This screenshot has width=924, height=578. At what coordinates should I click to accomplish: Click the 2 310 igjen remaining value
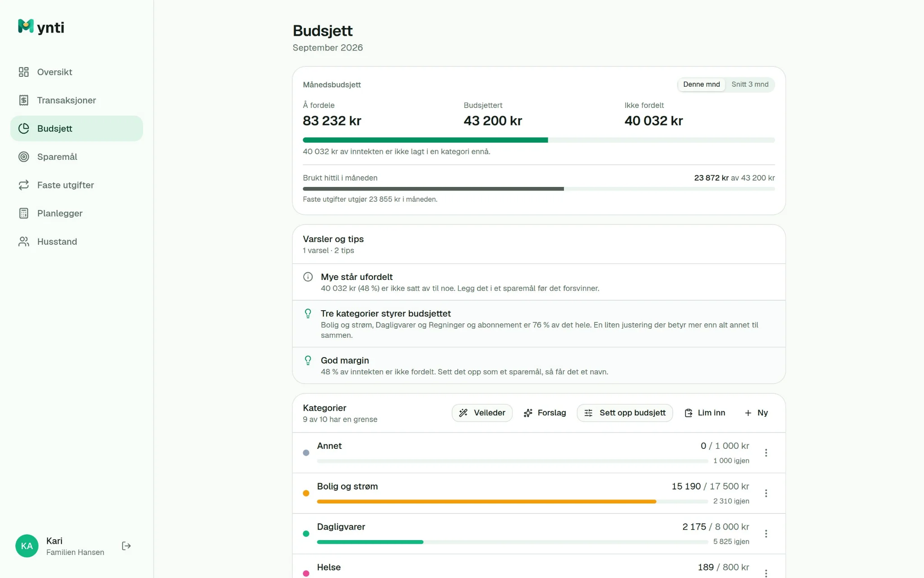click(731, 501)
